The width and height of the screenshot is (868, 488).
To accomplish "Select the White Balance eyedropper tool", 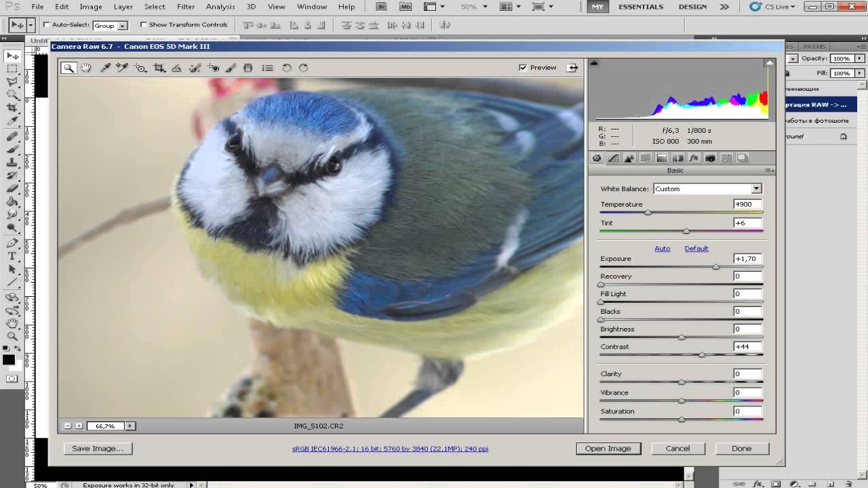I will 105,68.
